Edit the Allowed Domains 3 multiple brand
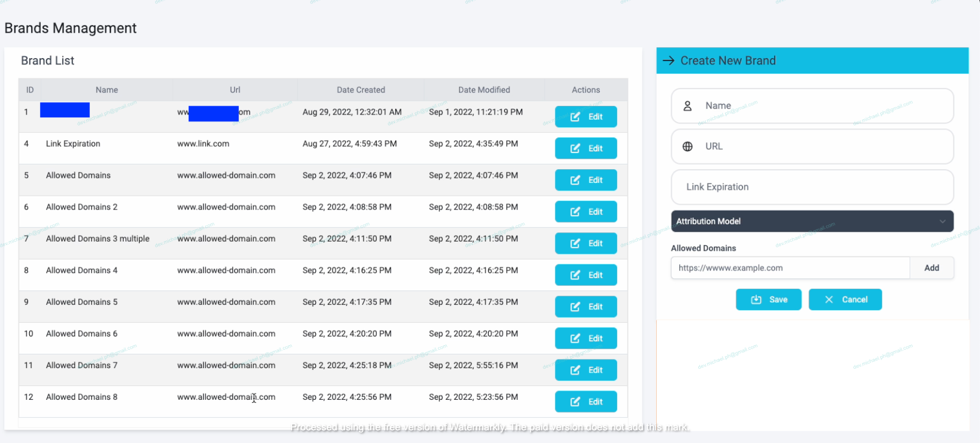 pyautogui.click(x=585, y=243)
